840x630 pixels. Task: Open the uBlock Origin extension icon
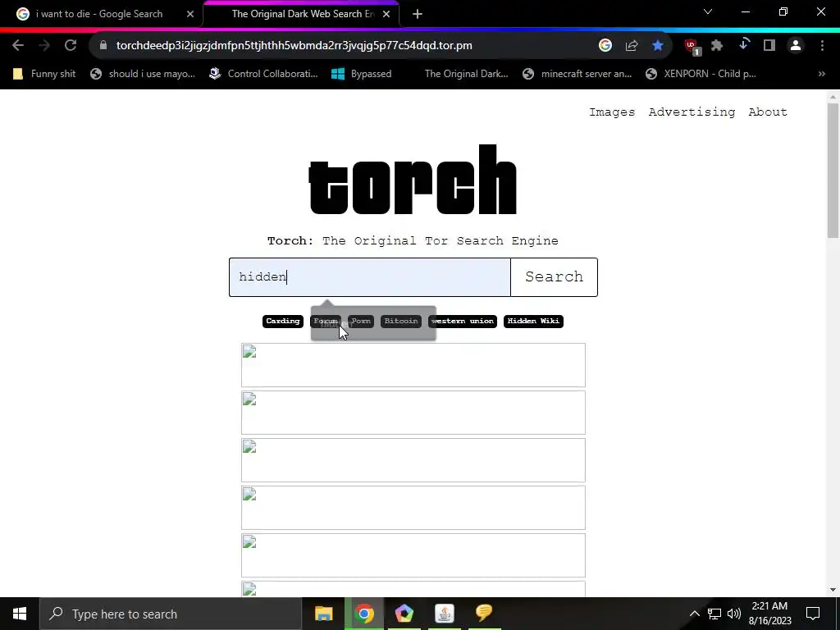(692, 47)
